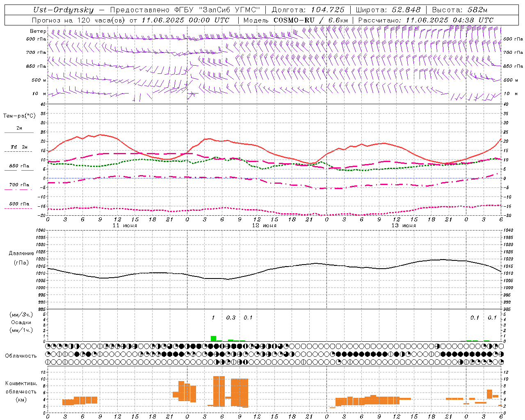Image resolution: width=525 pixels, height=420 pixels.
Task: Click the elevation text 'Высота: 582м'
Action: tap(460, 10)
